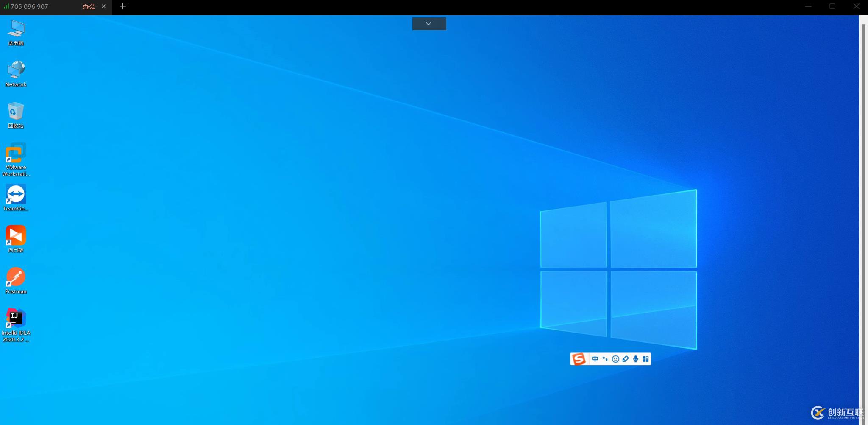
Task: Toggle Chinese/English mode 中 on Sogou bar
Action: (x=595, y=359)
